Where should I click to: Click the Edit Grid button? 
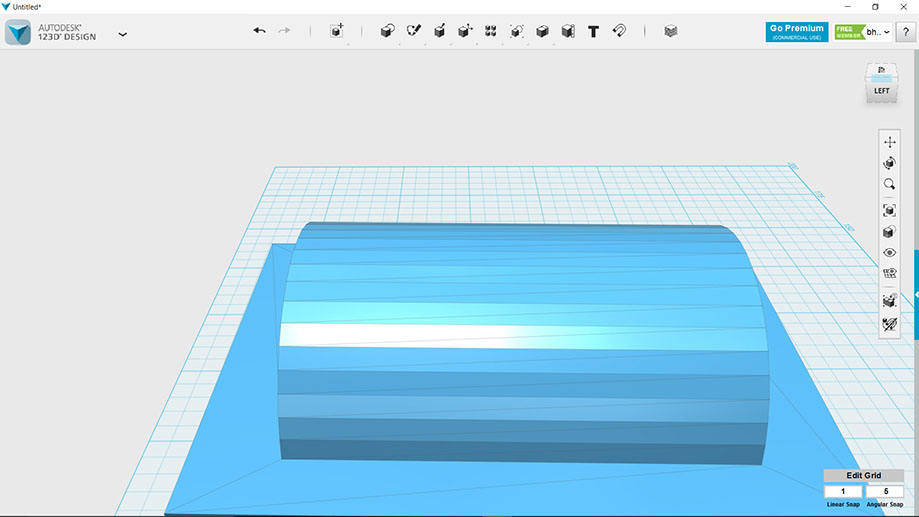click(863, 475)
